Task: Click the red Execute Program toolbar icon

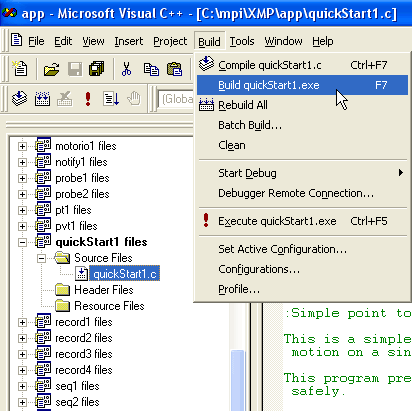Action: coord(88,99)
